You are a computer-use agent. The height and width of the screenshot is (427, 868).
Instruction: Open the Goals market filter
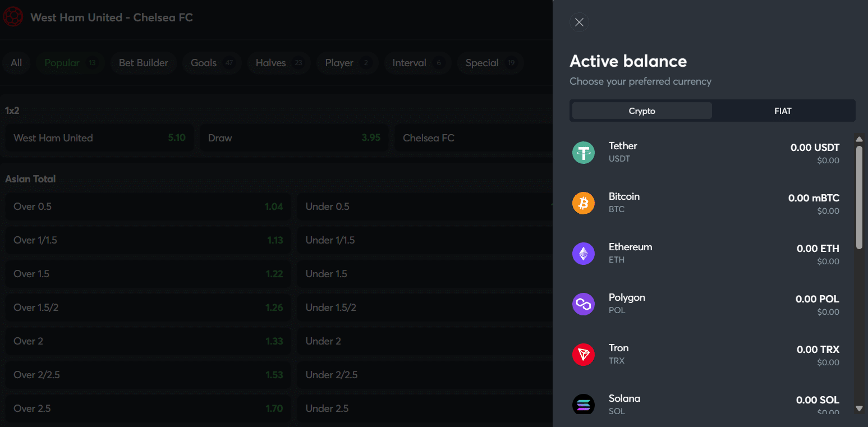pos(212,62)
